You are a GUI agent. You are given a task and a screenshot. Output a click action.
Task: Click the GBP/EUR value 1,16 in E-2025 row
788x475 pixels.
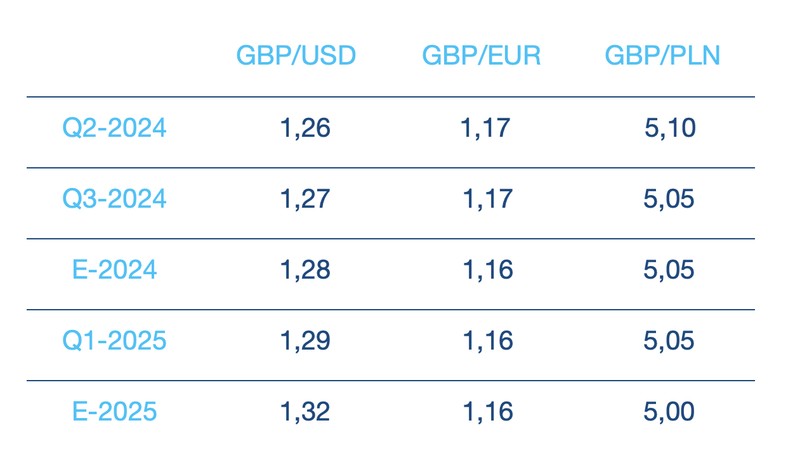(487, 412)
